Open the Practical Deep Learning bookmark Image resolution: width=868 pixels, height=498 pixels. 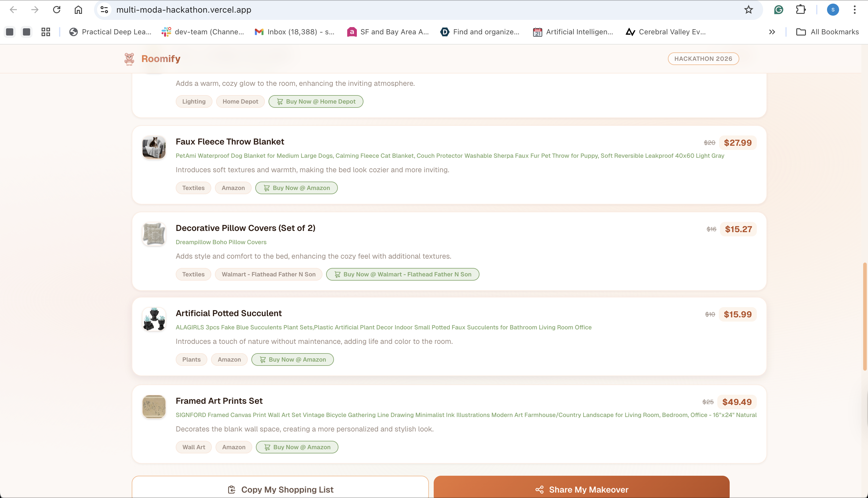(110, 32)
